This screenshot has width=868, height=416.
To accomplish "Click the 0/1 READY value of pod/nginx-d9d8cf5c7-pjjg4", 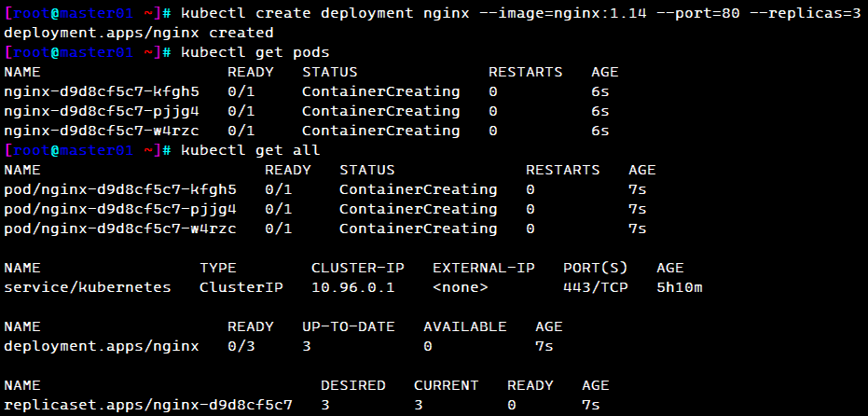I will coord(279,209).
